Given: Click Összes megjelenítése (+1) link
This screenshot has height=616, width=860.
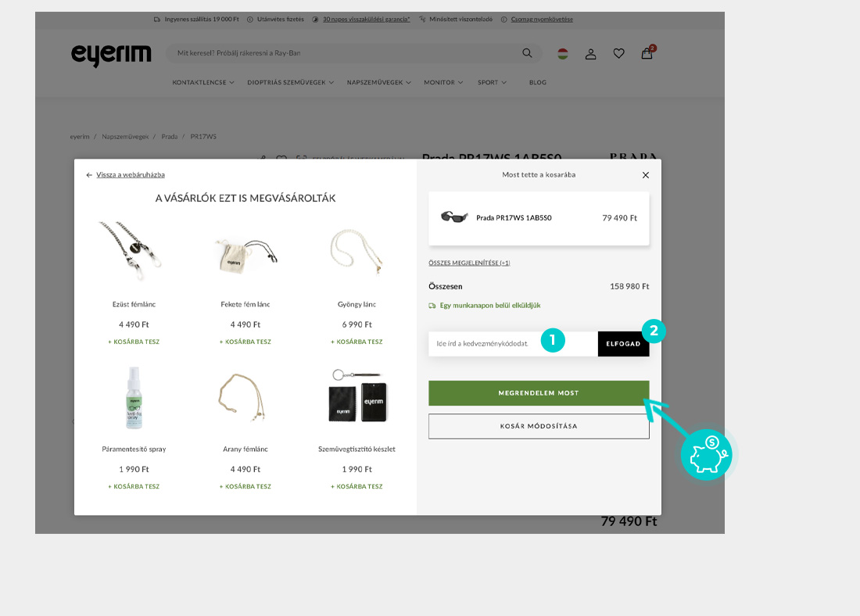Looking at the screenshot, I should point(470,263).
